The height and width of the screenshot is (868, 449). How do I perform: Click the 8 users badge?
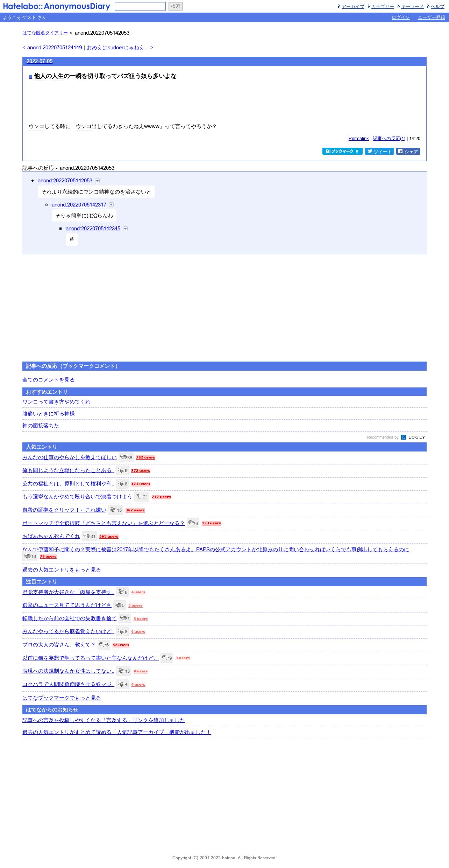click(141, 671)
